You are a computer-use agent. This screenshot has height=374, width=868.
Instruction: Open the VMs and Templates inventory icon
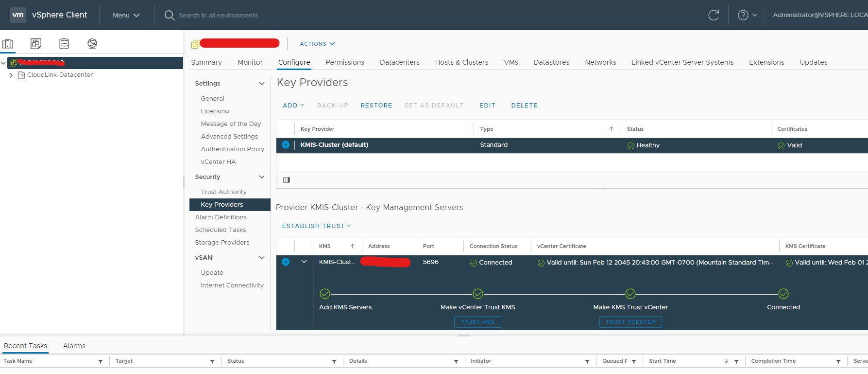[x=36, y=44]
